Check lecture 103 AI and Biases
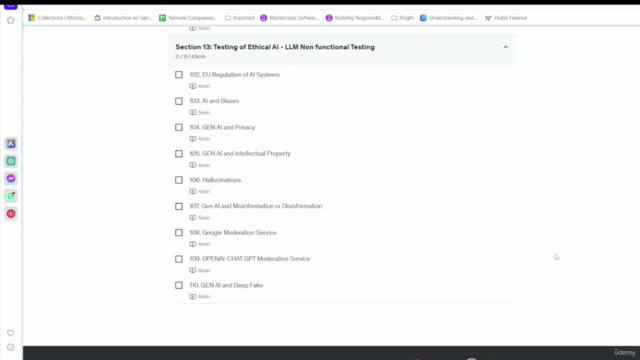This screenshot has width=640, height=360. pos(179,101)
